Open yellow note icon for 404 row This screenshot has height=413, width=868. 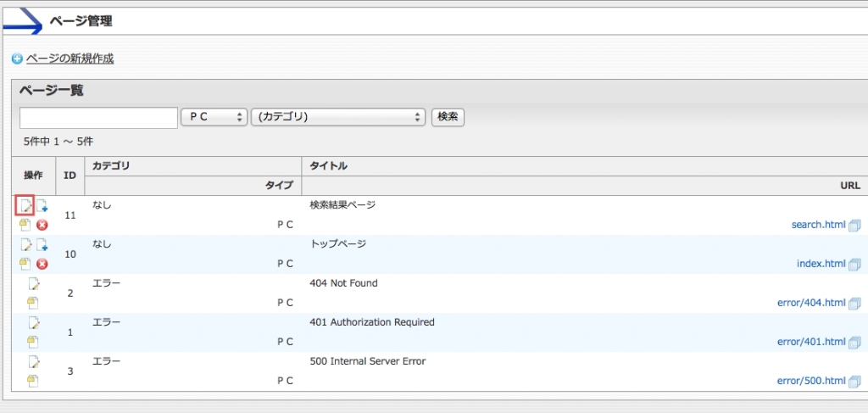33,302
